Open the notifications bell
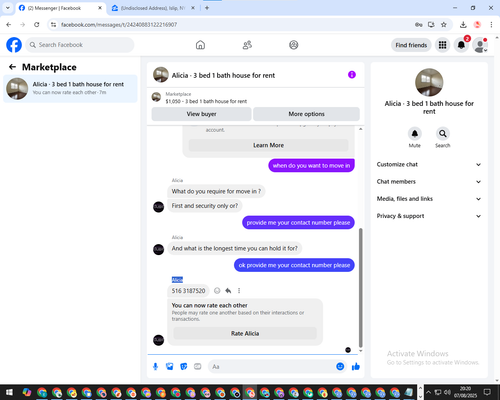 [x=461, y=45]
